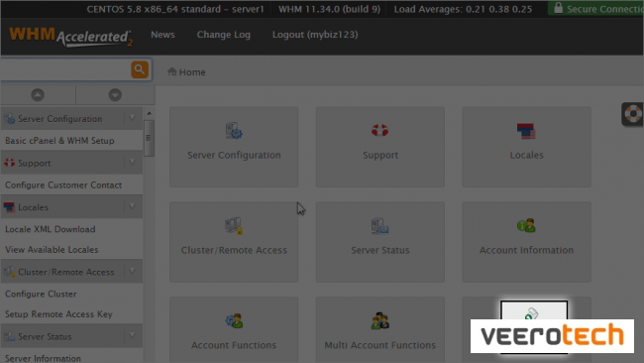Open the Server Configuration tile icon
This screenshot has width=644, height=363.
234,147
